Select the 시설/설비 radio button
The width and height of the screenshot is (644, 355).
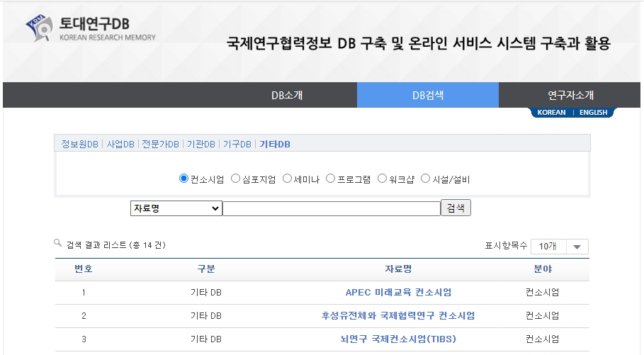(x=425, y=179)
